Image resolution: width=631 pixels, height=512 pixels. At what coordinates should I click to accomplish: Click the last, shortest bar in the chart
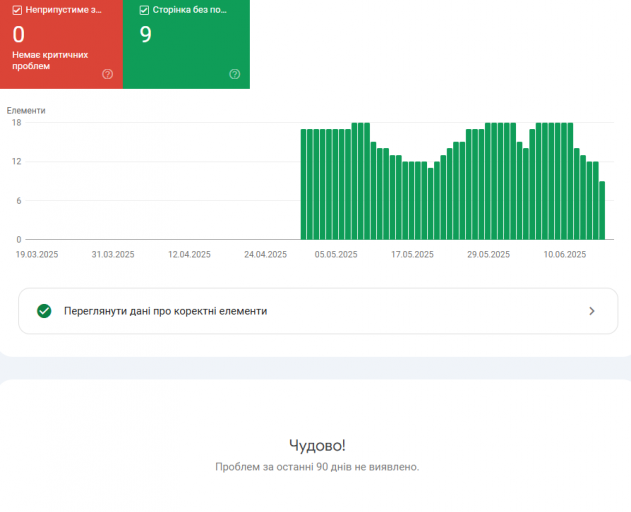coord(602,211)
